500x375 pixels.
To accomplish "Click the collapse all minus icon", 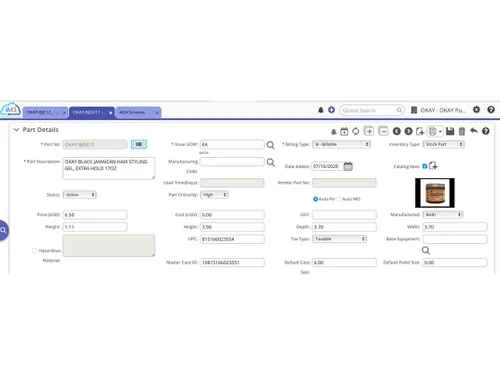I will point(383,131).
